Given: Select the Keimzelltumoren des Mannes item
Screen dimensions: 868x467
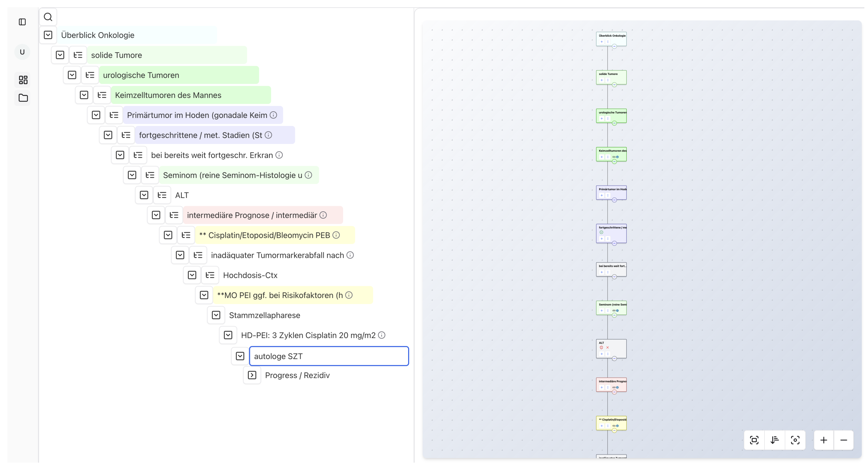Looking at the screenshot, I should coord(168,95).
